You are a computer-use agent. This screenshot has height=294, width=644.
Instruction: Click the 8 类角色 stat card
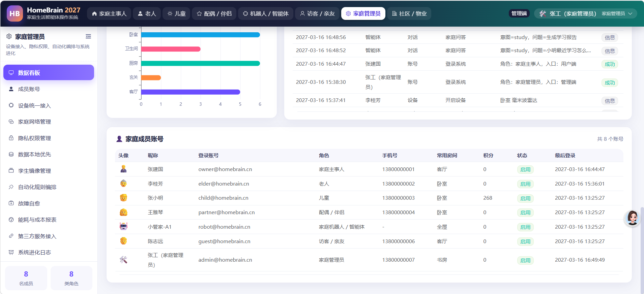tap(71, 278)
